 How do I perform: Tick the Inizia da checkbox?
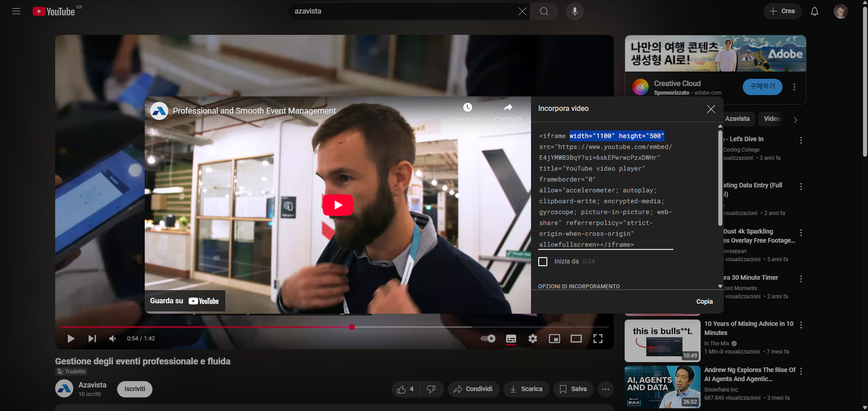pyautogui.click(x=543, y=262)
